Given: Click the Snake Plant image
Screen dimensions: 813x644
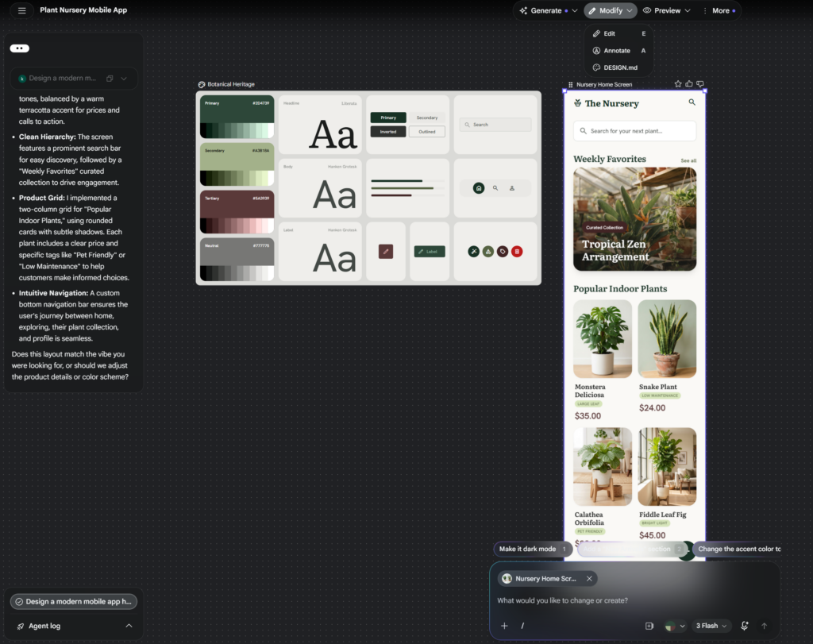Looking at the screenshot, I should click(x=667, y=338).
